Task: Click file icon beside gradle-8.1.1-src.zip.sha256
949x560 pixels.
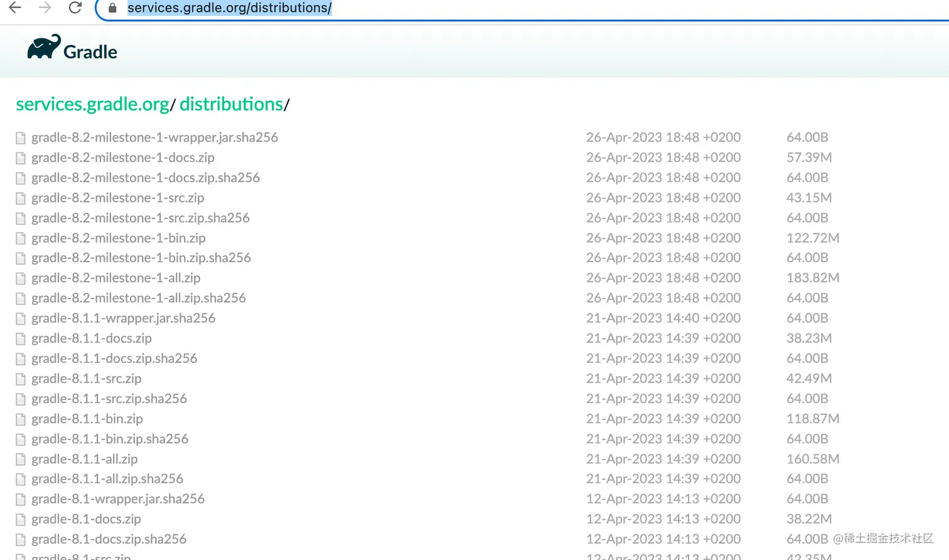Action: (21, 399)
